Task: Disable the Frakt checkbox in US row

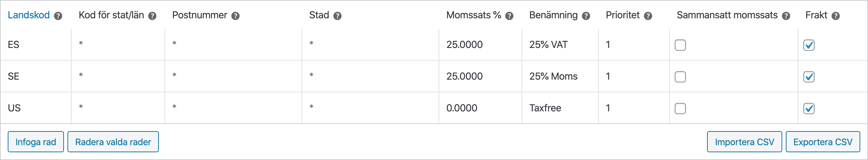Action: (x=809, y=109)
